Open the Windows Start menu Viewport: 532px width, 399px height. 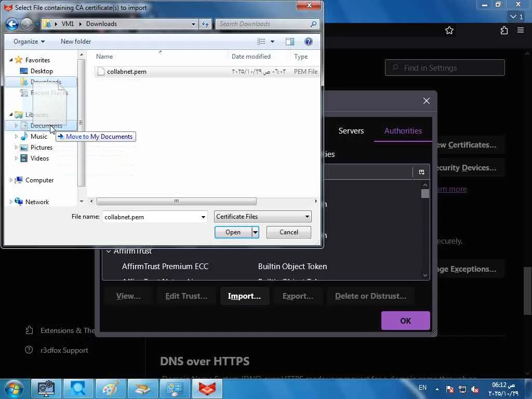click(14, 389)
